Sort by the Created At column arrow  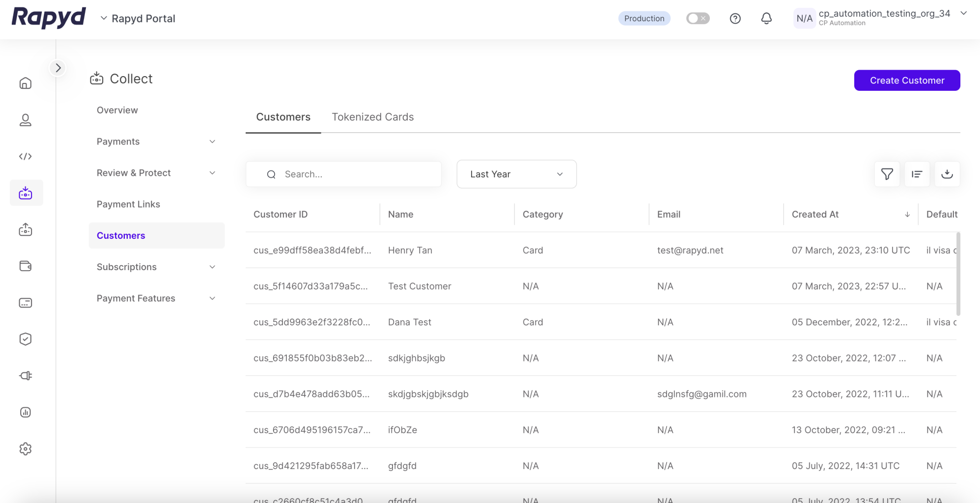point(907,215)
